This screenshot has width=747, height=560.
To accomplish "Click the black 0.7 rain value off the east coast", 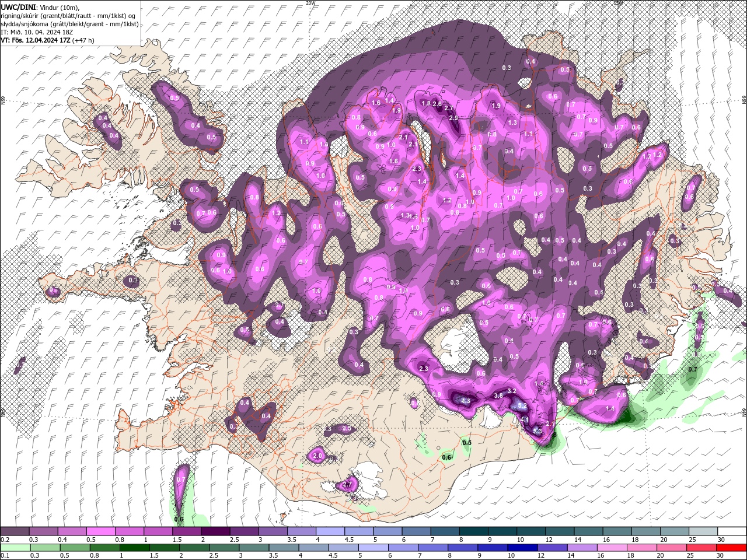I will (x=693, y=369).
